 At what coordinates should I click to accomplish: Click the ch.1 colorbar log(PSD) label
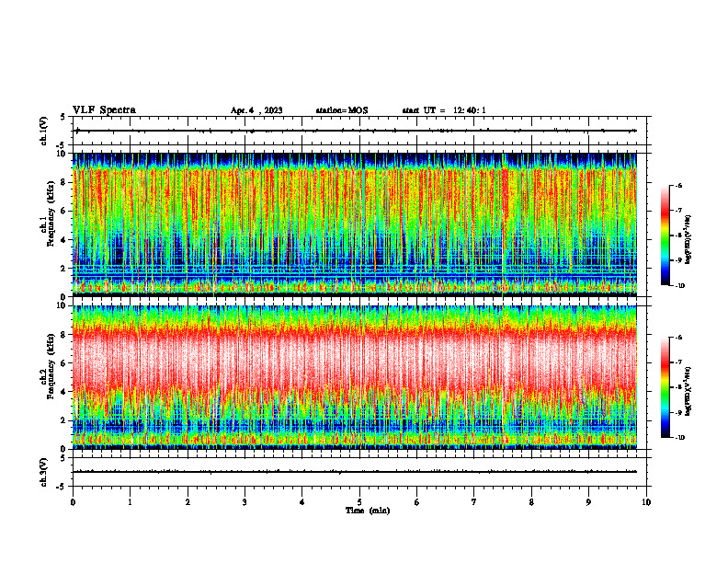pyautogui.click(x=688, y=240)
